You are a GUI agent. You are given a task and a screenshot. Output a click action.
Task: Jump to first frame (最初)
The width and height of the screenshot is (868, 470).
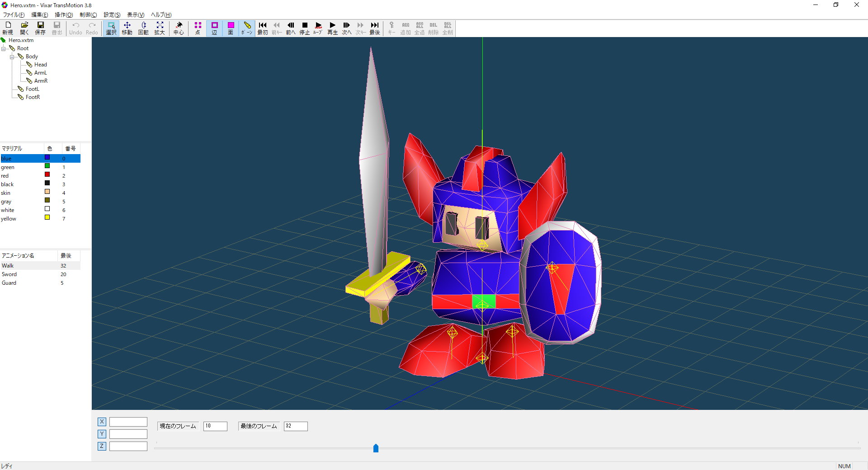[x=263, y=28]
